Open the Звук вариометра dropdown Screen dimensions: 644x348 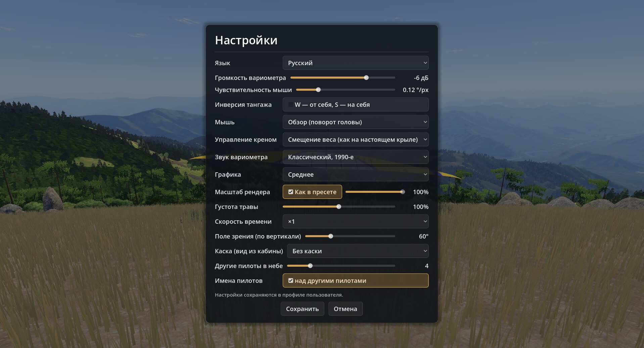pos(356,157)
